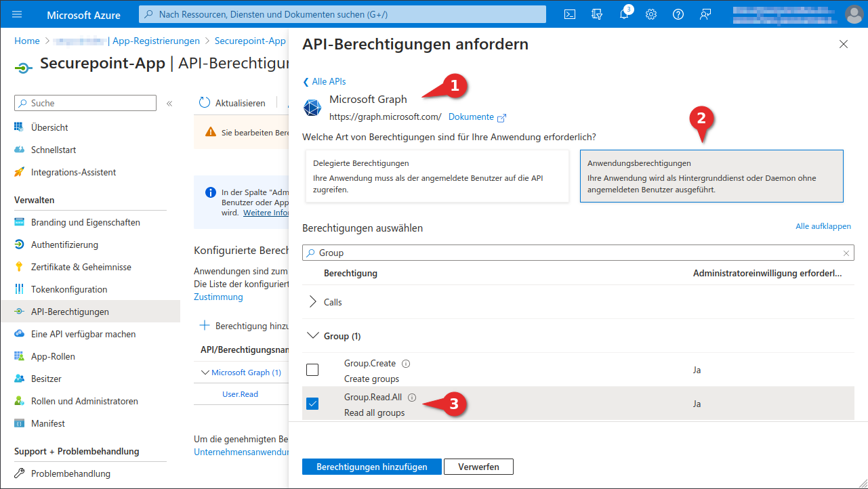Show info for Group.Read.All permission
Screen dimensions: 868x489
pyautogui.click(x=412, y=398)
